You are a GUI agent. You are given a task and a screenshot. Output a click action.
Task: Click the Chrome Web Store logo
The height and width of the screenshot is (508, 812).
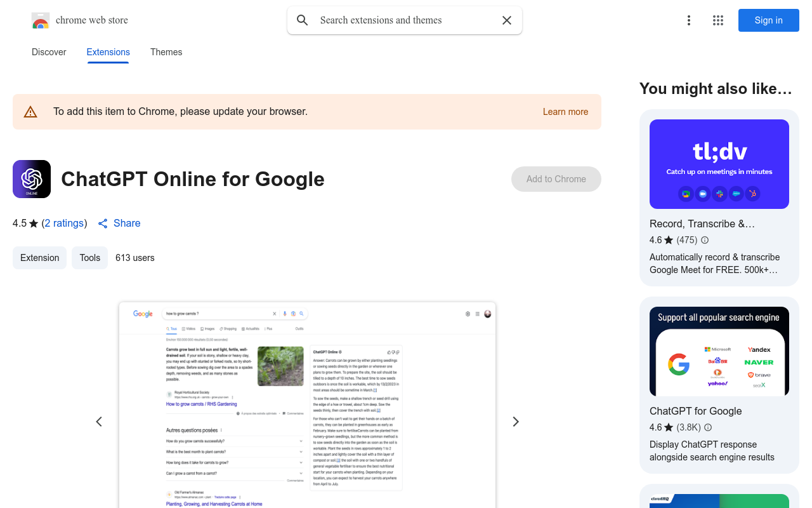point(41,20)
